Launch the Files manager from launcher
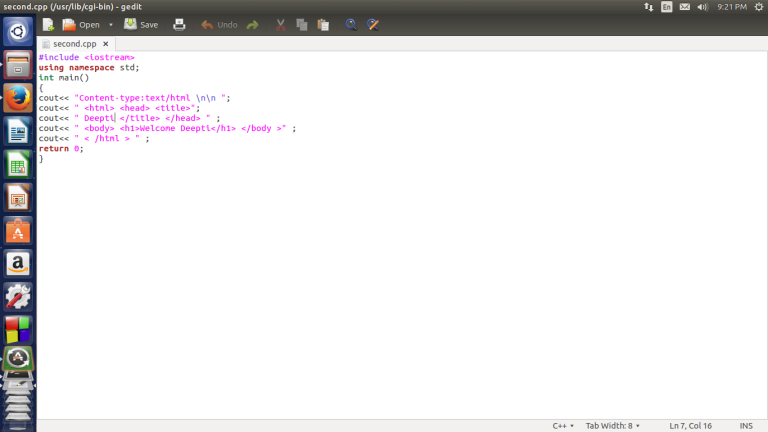This screenshot has height=432, width=768. click(x=18, y=65)
